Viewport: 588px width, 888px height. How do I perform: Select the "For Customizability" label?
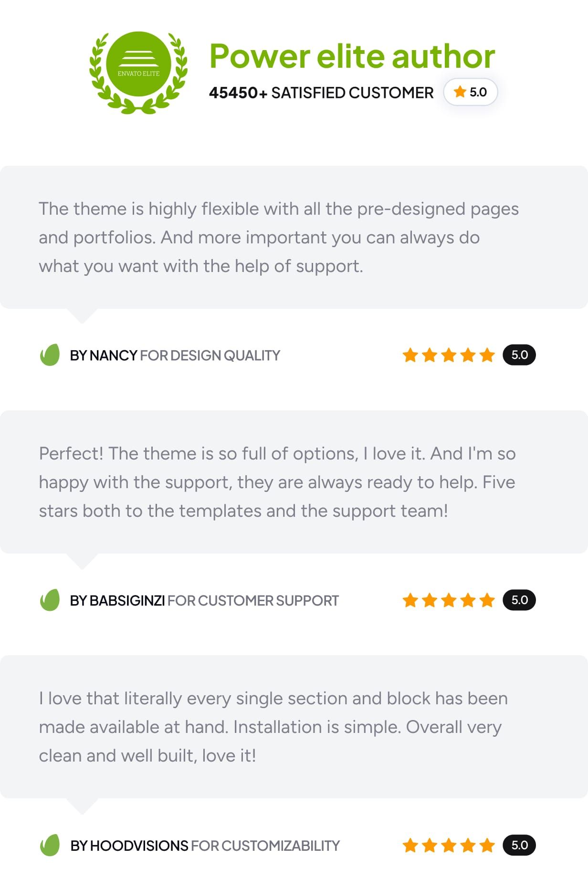265,846
